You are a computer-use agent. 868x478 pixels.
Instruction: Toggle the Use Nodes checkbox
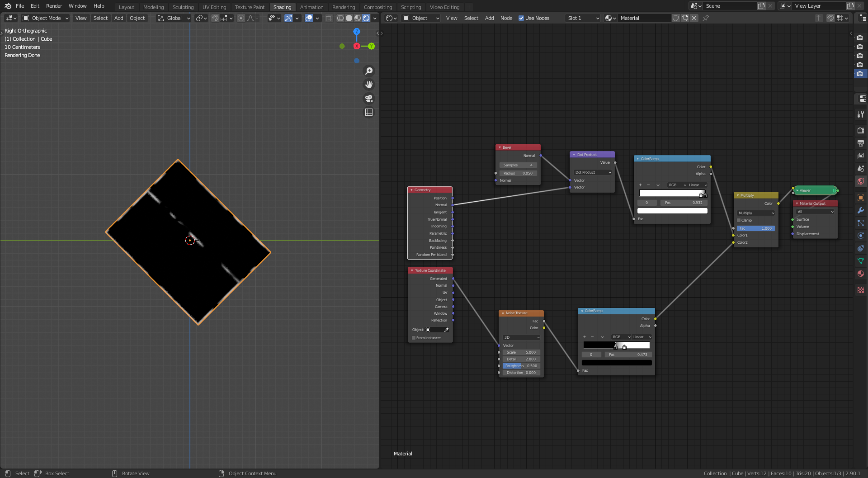521,18
